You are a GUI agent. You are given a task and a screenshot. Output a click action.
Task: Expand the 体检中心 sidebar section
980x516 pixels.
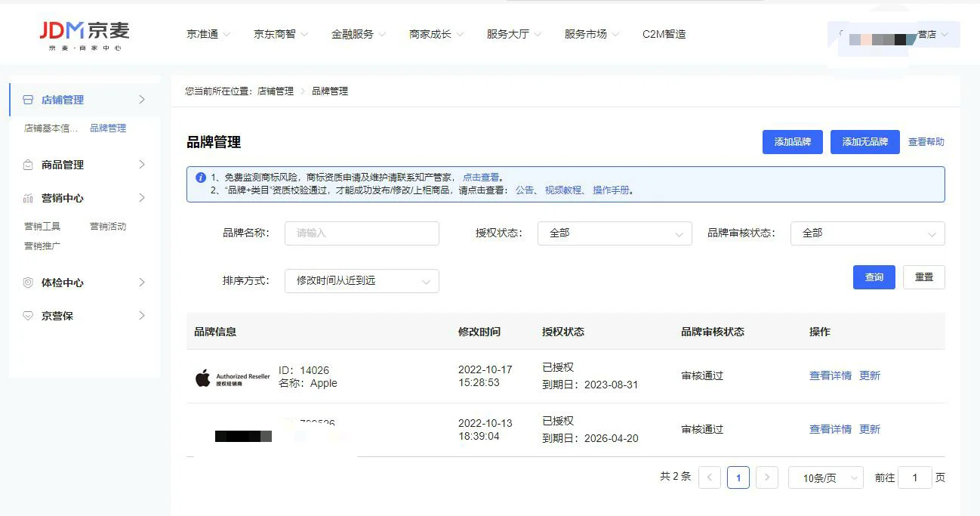pos(141,283)
